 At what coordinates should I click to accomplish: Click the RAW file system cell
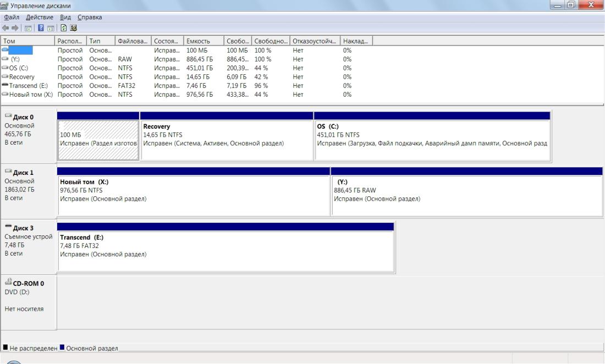125,59
